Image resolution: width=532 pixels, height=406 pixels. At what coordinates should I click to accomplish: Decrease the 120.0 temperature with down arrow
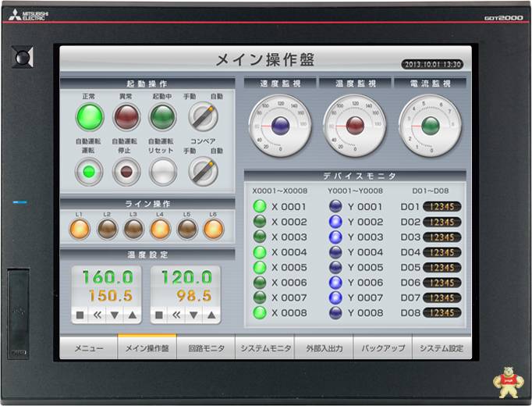click(x=193, y=315)
